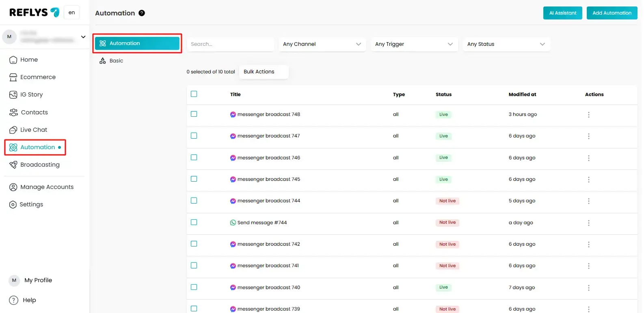Check the box for messenger broadcast 742
This screenshot has height=313, width=644.
tap(194, 244)
